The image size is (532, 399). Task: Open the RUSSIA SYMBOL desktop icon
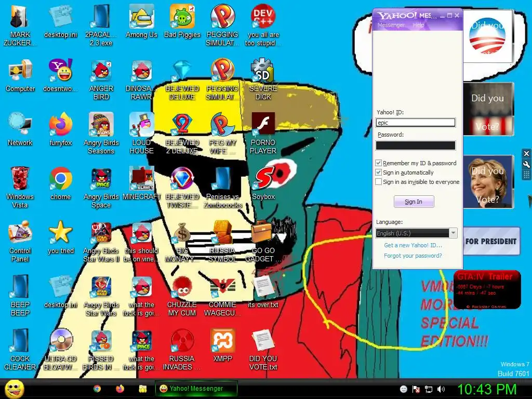coord(222,241)
